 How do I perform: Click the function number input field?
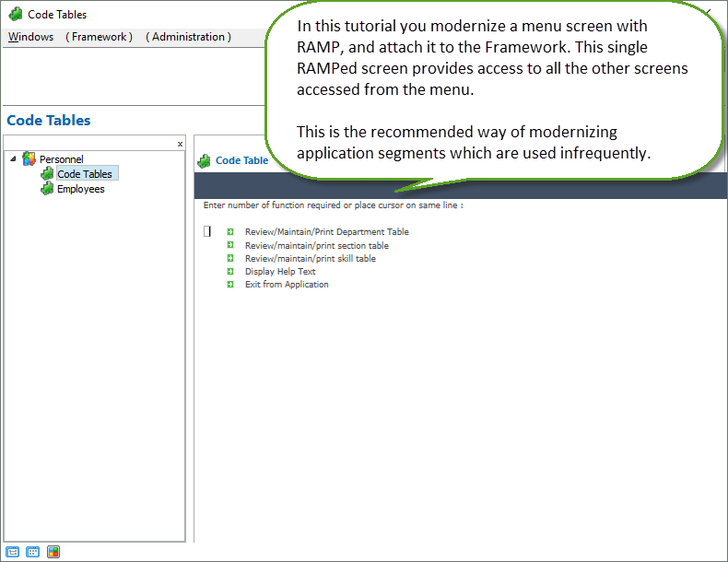[x=207, y=231]
